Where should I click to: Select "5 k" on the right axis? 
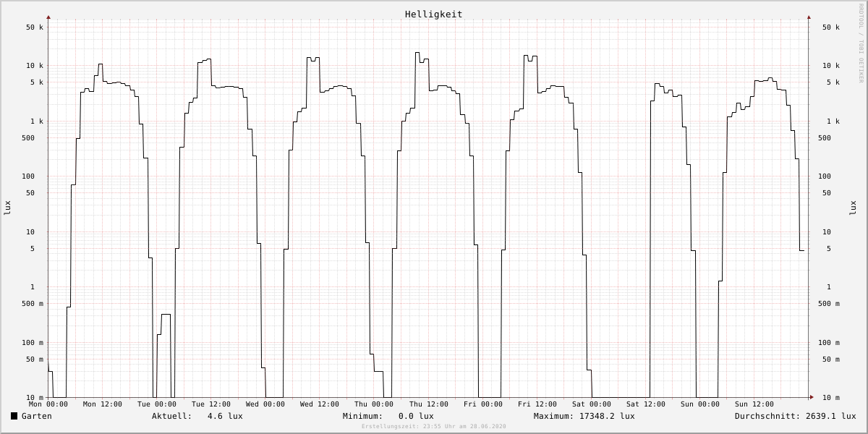click(x=833, y=82)
